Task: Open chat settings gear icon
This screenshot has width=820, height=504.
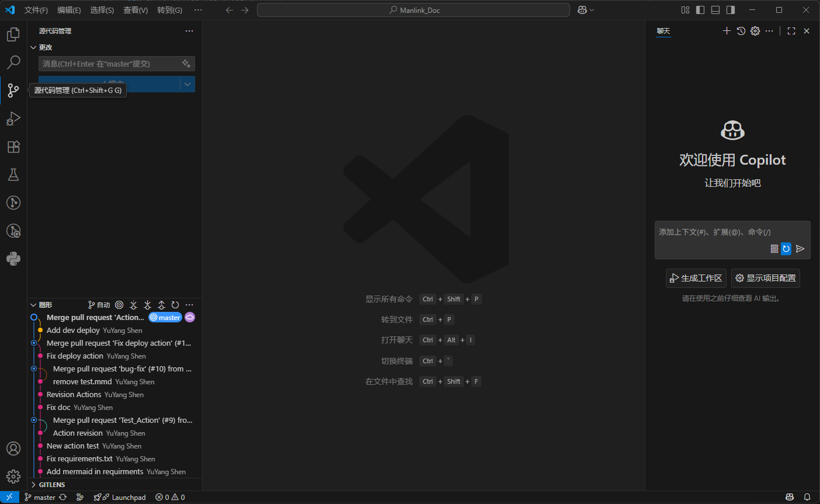Action: coord(755,31)
